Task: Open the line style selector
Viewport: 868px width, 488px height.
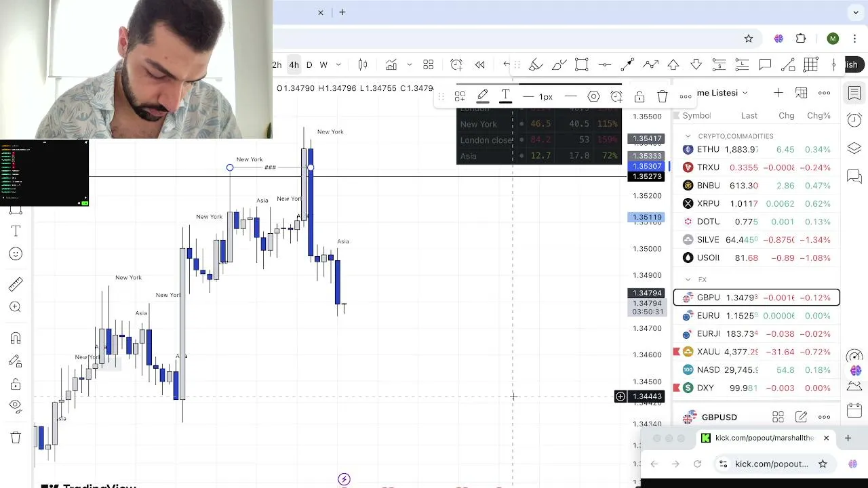Action: point(571,97)
